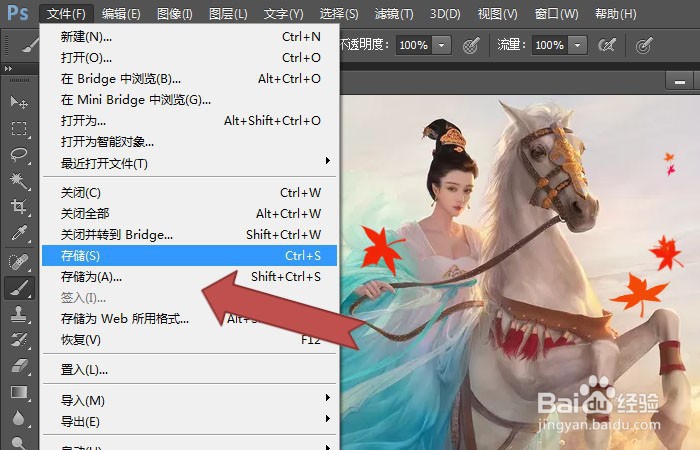The width and height of the screenshot is (700, 450).
Task: Open the Window (窗口) menu
Action: (x=556, y=14)
